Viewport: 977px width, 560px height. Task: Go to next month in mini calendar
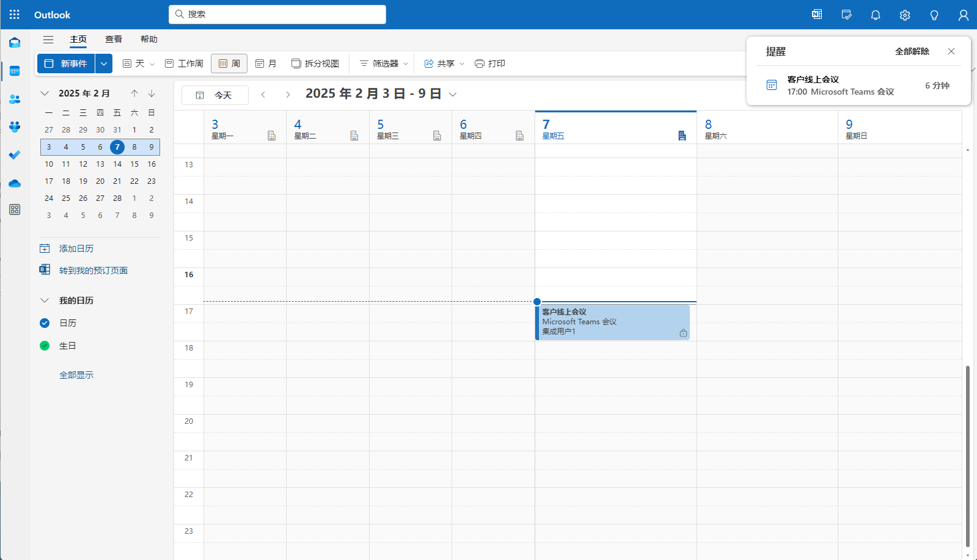152,93
